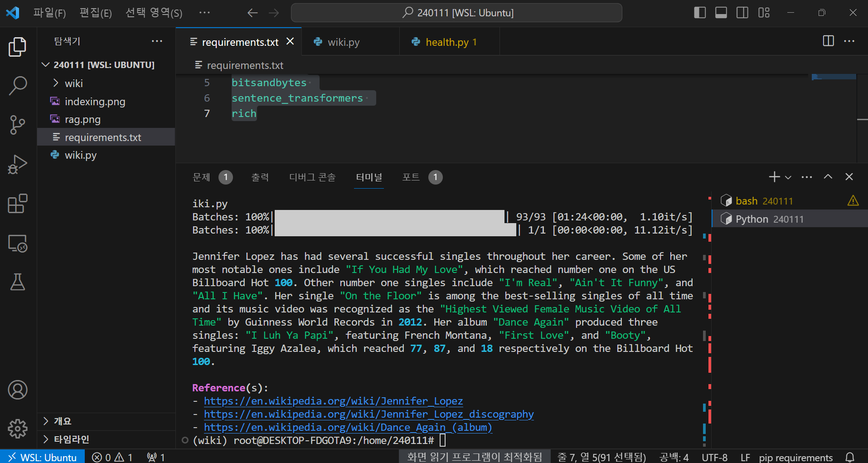Viewport: 868px width, 463px height.
Task: Click the WSL: Ubuntu remote indicator
Action: pos(43,457)
